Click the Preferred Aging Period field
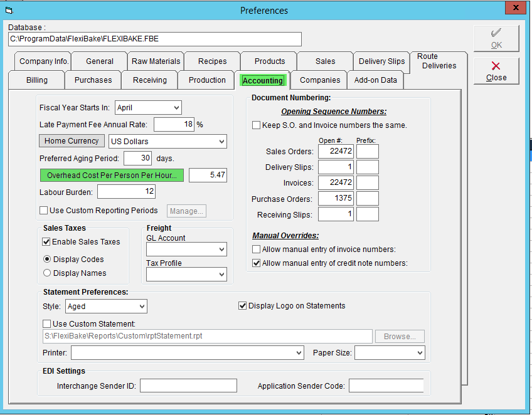 [137, 159]
